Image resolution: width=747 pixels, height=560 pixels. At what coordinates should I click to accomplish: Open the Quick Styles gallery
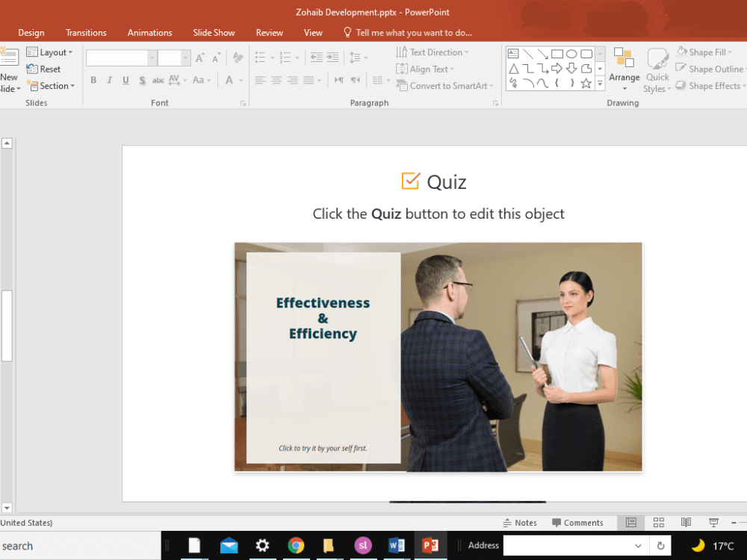pos(657,70)
